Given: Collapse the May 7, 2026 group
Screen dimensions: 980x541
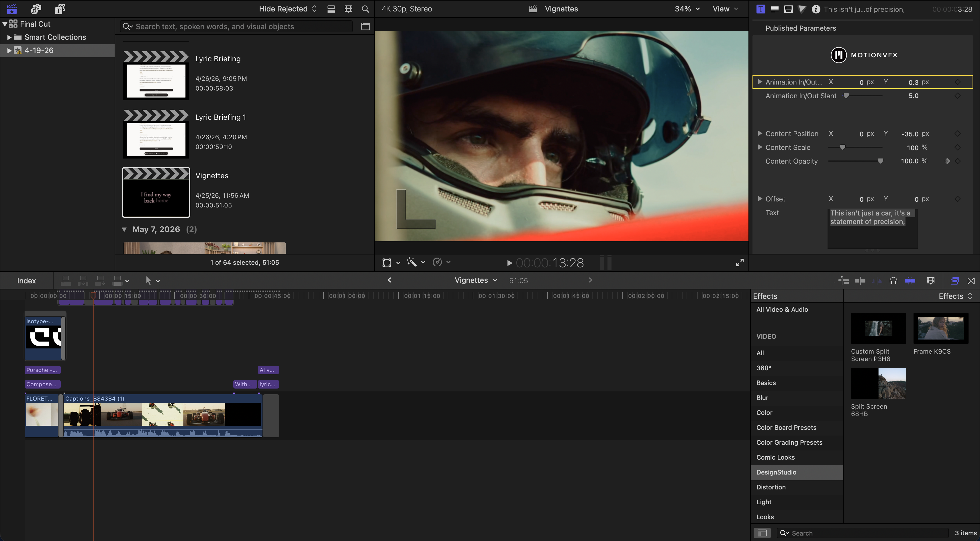Looking at the screenshot, I should (x=124, y=230).
